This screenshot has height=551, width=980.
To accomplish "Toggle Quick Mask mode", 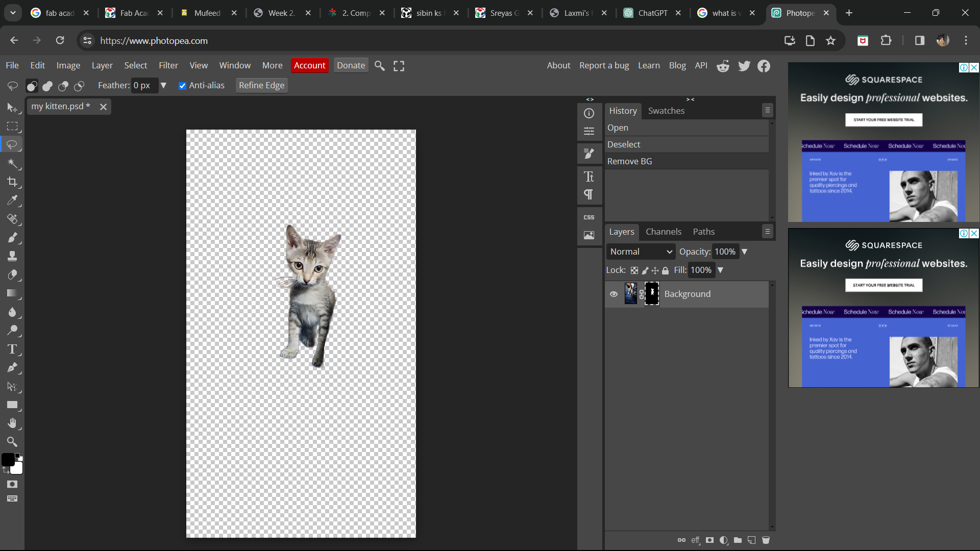I will [x=12, y=484].
